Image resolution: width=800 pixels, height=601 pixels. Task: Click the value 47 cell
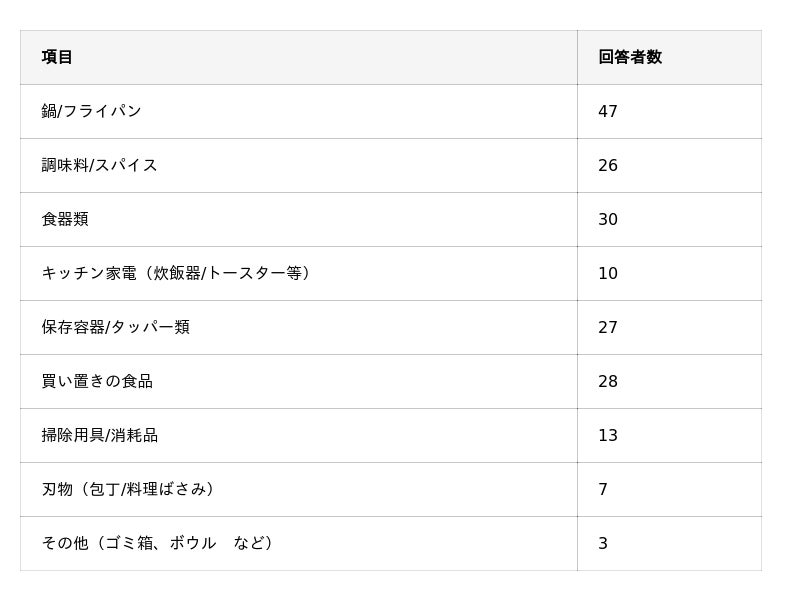[608, 111]
